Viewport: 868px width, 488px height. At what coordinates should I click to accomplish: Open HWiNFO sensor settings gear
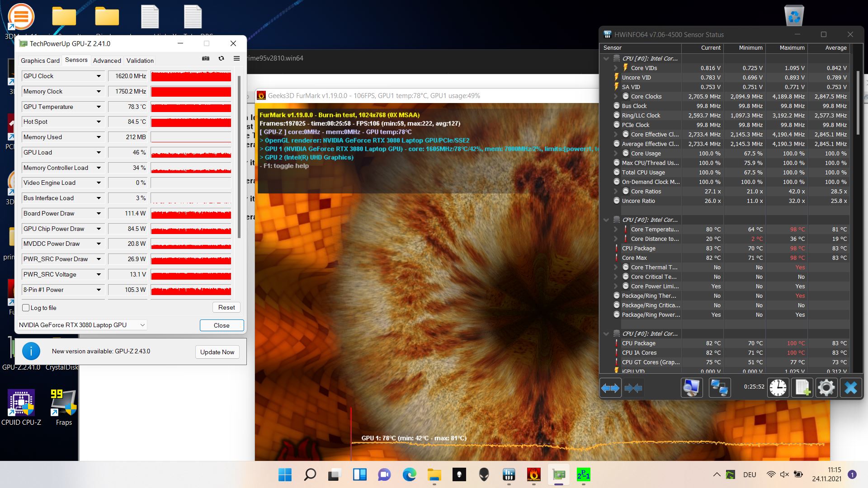[x=826, y=388]
